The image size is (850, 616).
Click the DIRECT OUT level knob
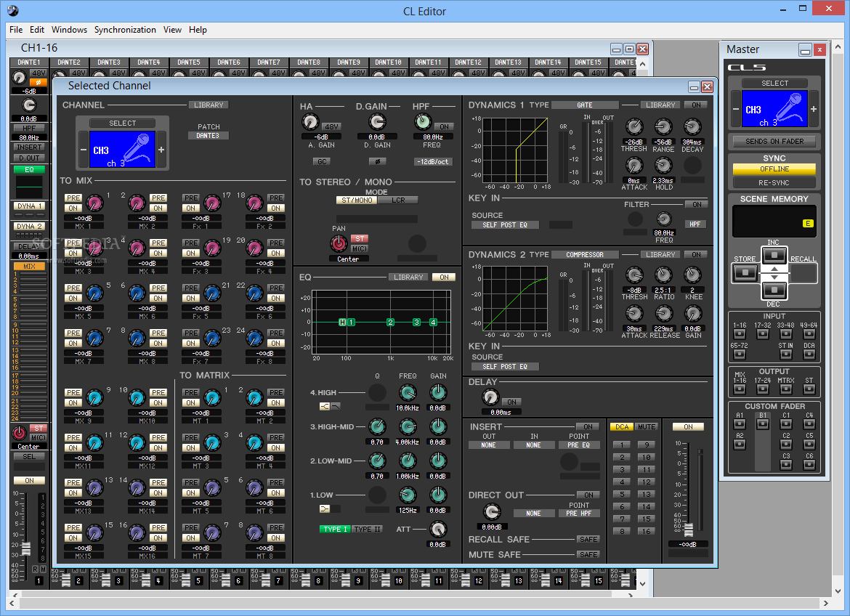click(x=492, y=512)
